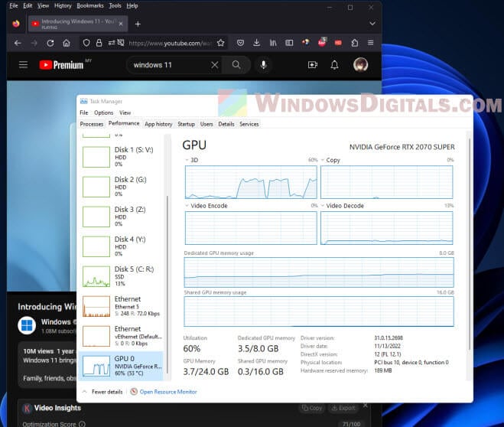Select Disk 2 (G:) in sidebar
The height and width of the screenshot is (427, 504).
point(121,187)
